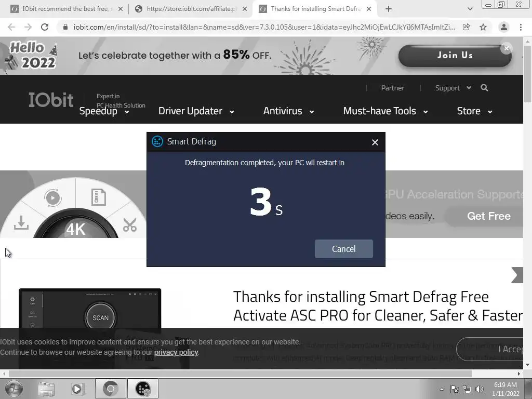Expand the Store menu

(475, 111)
